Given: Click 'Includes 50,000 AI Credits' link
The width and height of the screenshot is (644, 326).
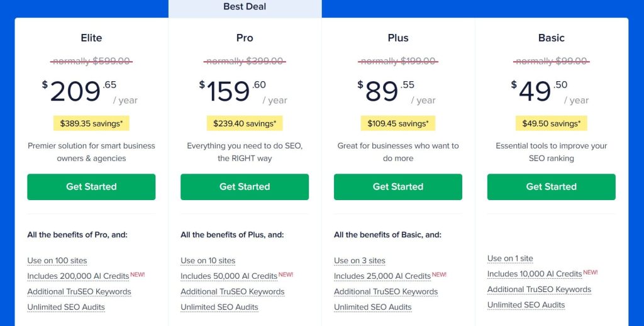Looking at the screenshot, I should pyautogui.click(x=229, y=276).
